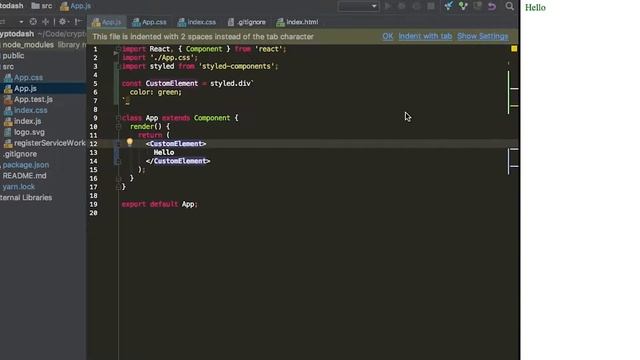This screenshot has width=640, height=360.
Task: Click the Scroll from Source target icon
Action: point(33,22)
